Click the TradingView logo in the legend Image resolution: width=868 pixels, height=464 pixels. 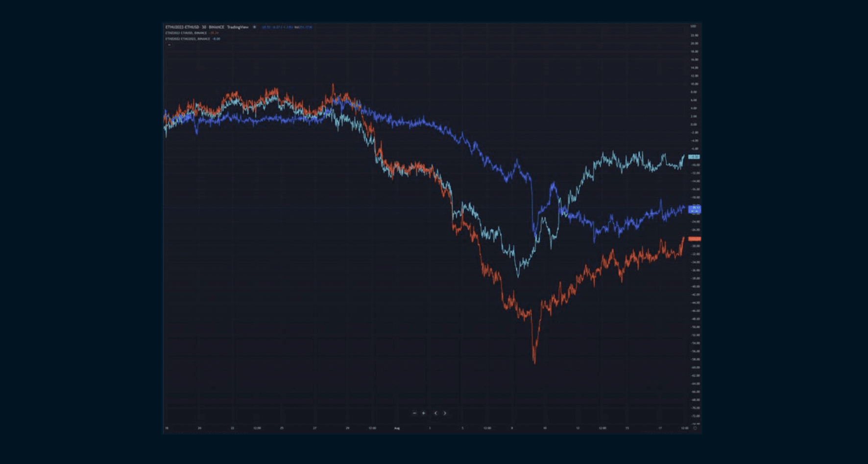coord(239,27)
